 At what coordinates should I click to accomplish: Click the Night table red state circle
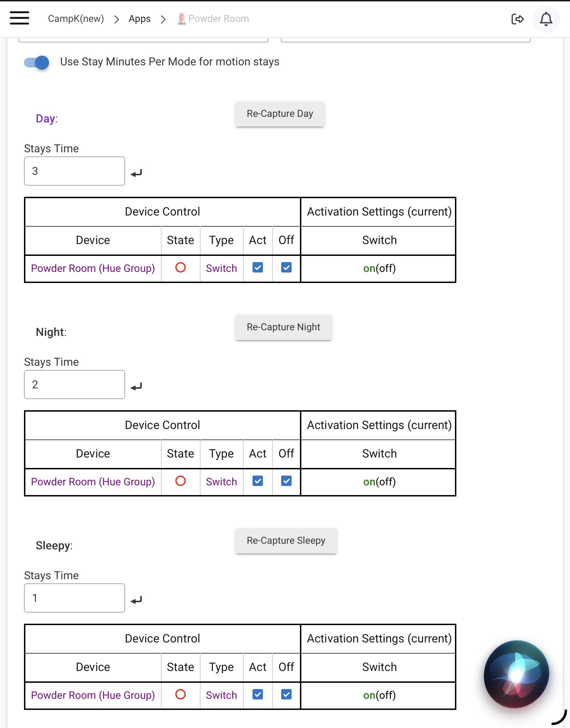click(x=180, y=481)
